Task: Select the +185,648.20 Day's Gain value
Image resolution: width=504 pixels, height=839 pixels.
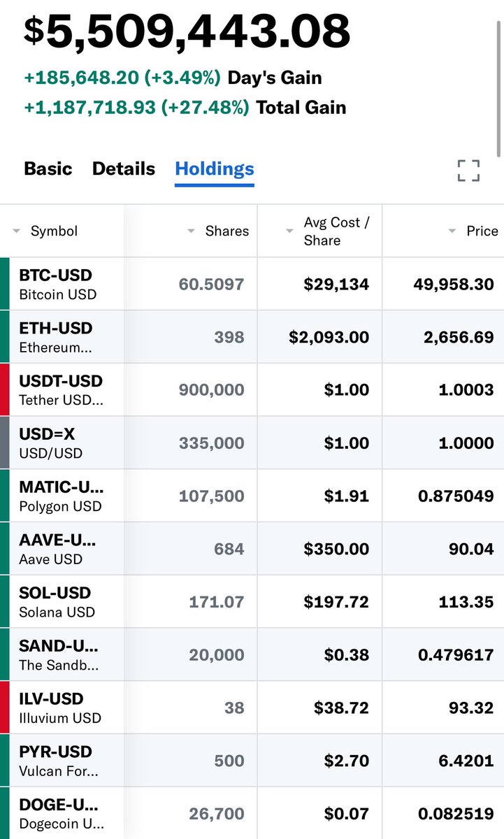Action: tap(122, 78)
